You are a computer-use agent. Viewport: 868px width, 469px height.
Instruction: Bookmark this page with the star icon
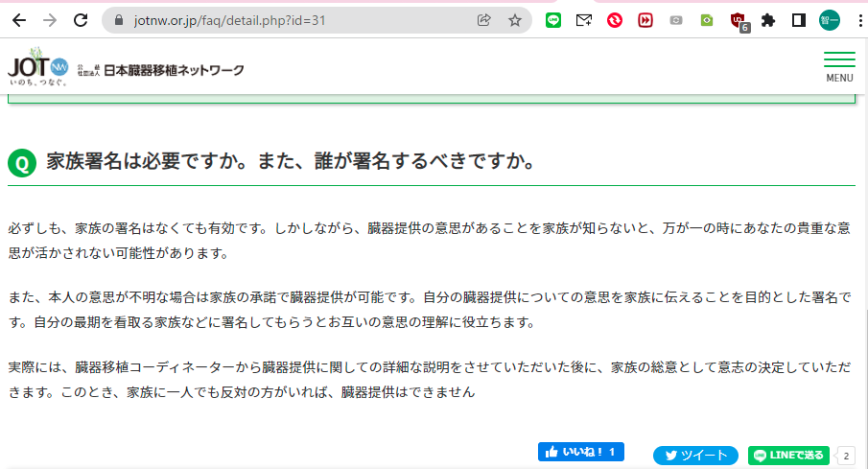click(515, 20)
